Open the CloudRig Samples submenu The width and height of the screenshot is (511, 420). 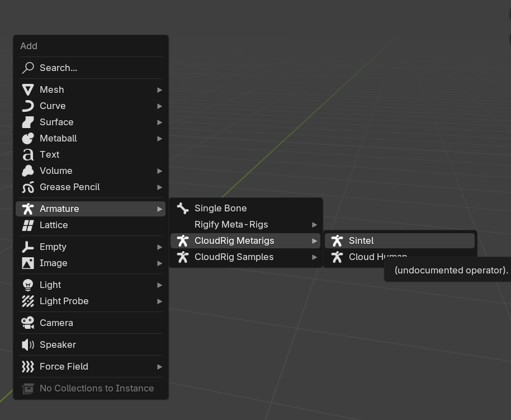[x=245, y=257]
